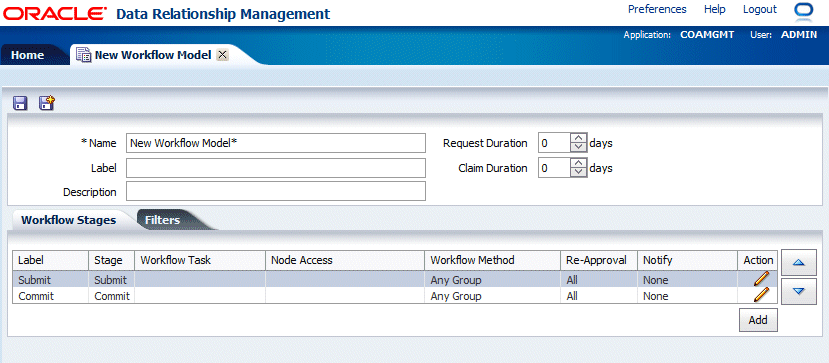Click workflow model icon on tab
The image size is (829, 363).
[x=84, y=55]
